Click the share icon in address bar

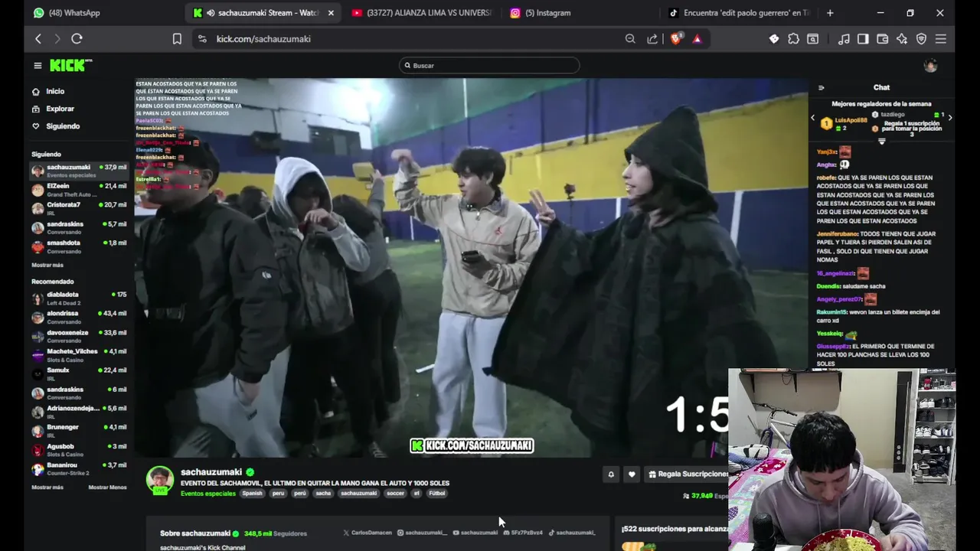coord(652,38)
